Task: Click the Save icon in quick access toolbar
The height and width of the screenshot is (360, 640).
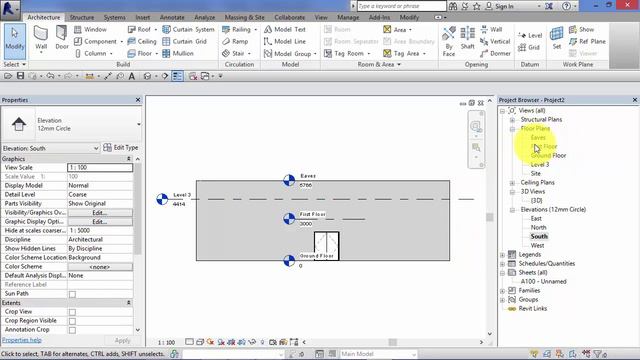Action: pyautogui.click(x=20, y=76)
